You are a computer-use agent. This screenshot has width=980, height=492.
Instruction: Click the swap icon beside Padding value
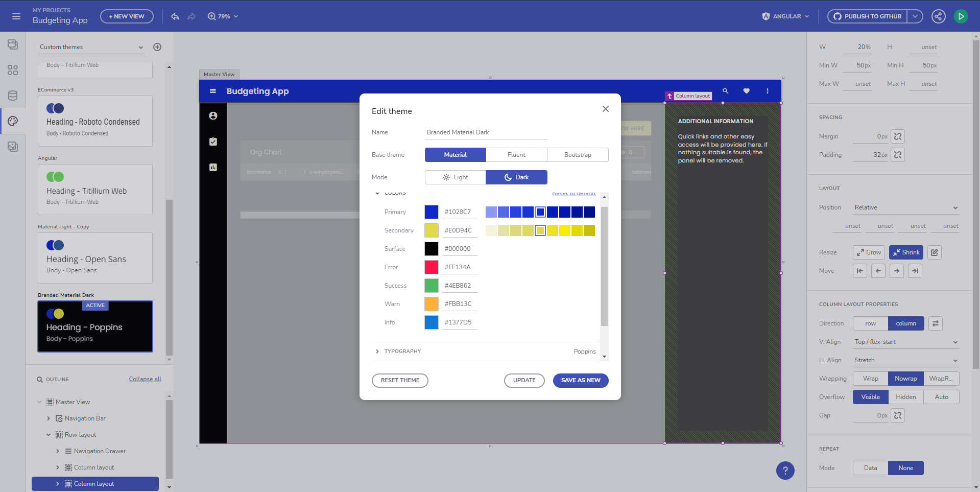[897, 154]
